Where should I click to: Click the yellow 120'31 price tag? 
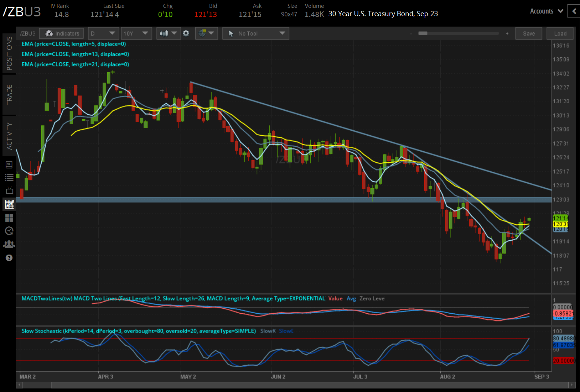pos(560,224)
